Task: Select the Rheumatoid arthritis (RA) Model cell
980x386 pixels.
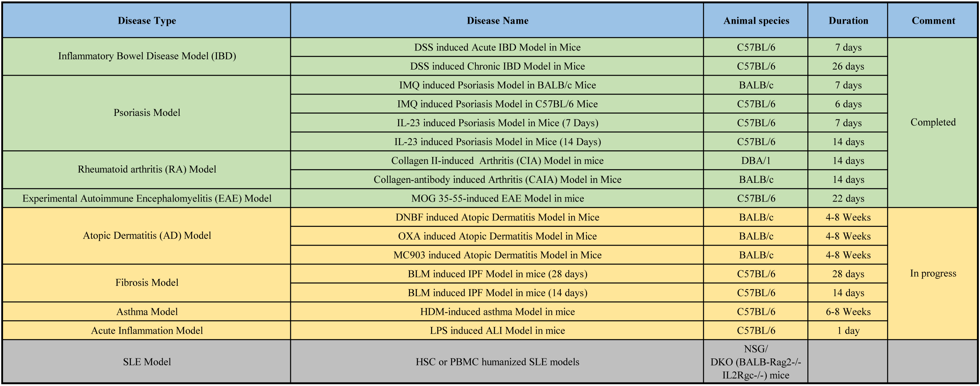Action: [147, 169]
